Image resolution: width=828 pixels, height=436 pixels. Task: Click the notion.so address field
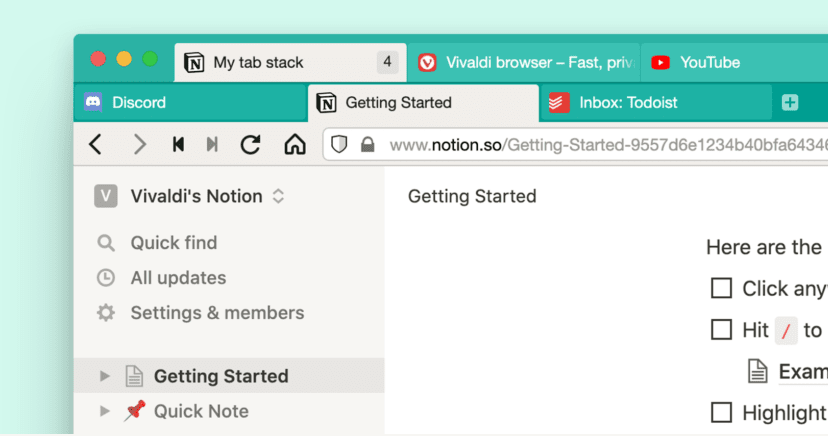click(576, 144)
